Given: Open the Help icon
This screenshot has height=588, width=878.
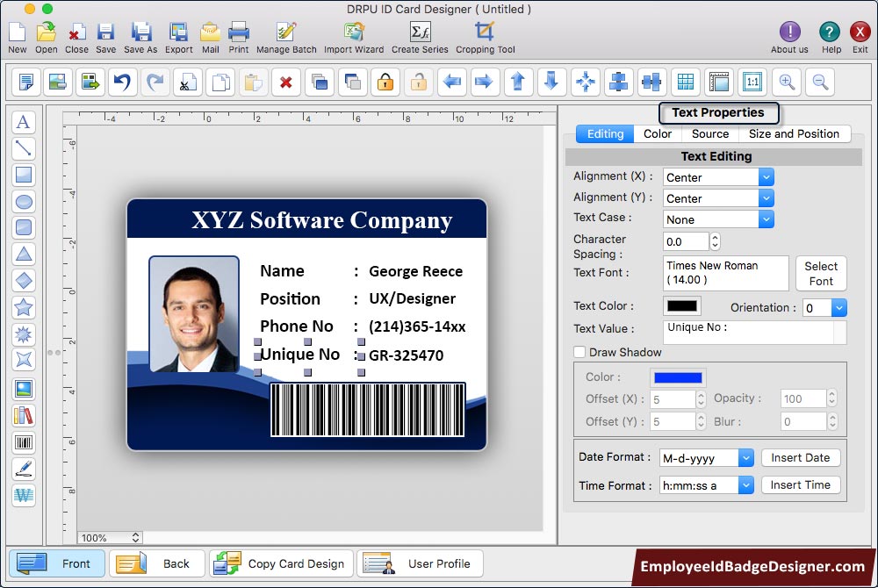Looking at the screenshot, I should [x=830, y=32].
